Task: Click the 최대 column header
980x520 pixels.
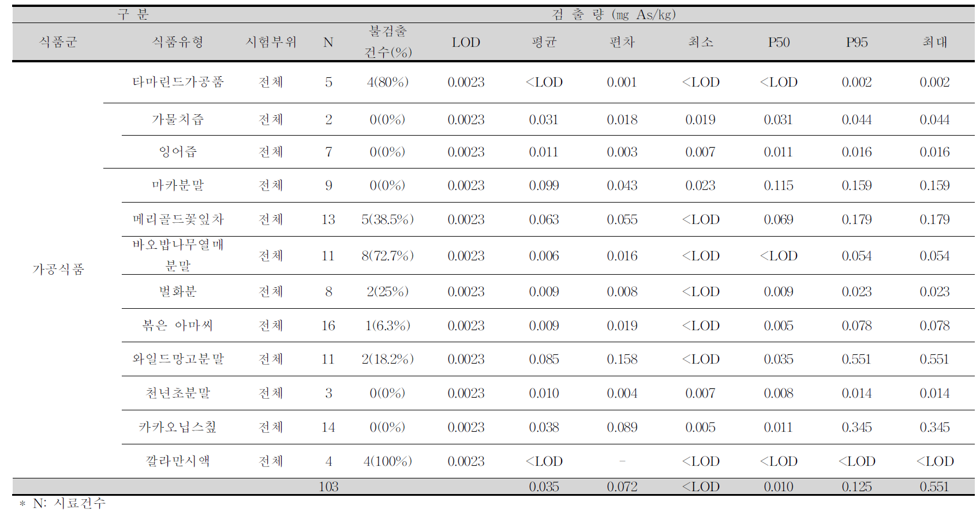Action: (935, 42)
